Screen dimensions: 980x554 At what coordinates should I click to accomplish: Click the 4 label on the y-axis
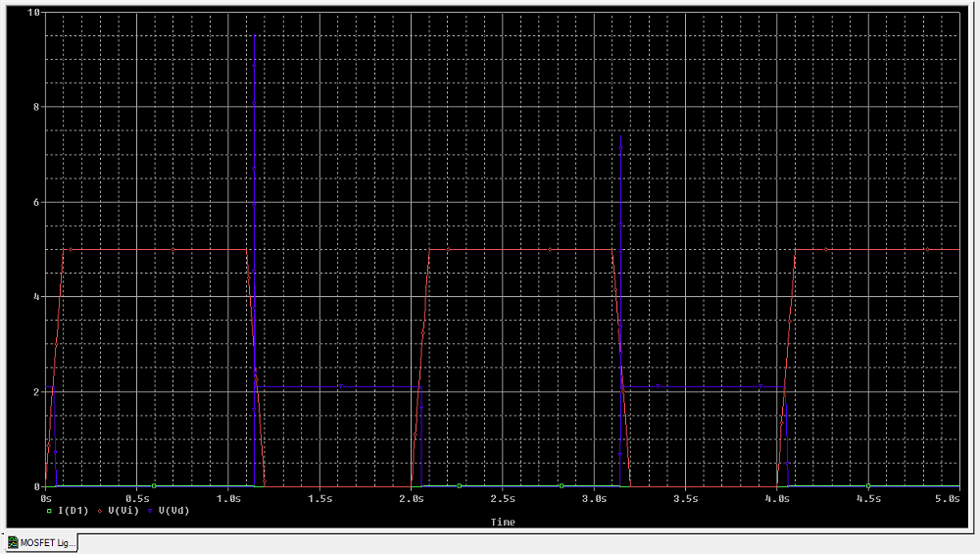click(36, 297)
